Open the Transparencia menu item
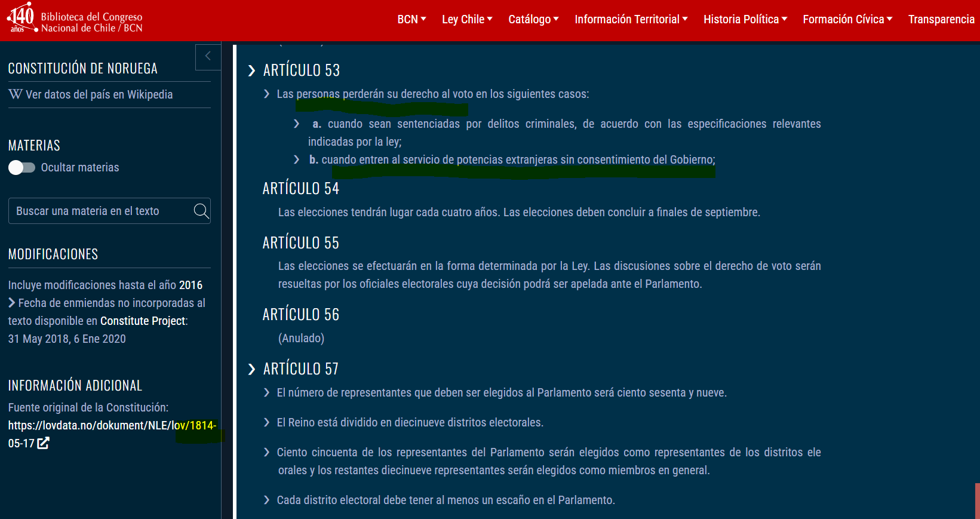Viewport: 980px width, 519px height. (x=941, y=19)
